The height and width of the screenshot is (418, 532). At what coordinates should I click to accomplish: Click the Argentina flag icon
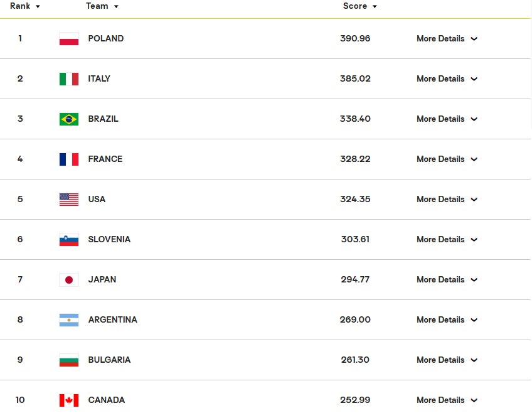pyautogui.click(x=69, y=320)
